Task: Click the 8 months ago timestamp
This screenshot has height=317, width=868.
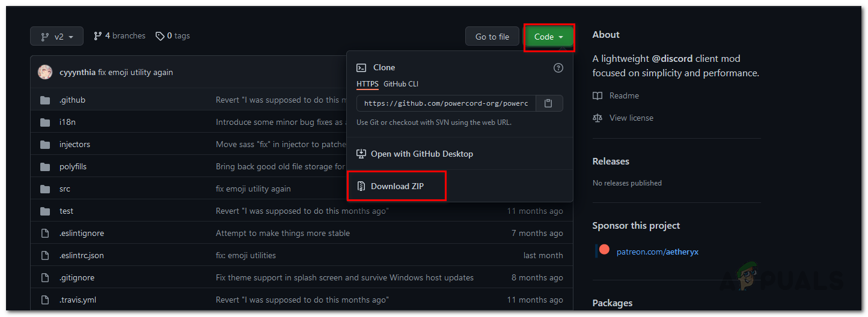Action: point(537,277)
